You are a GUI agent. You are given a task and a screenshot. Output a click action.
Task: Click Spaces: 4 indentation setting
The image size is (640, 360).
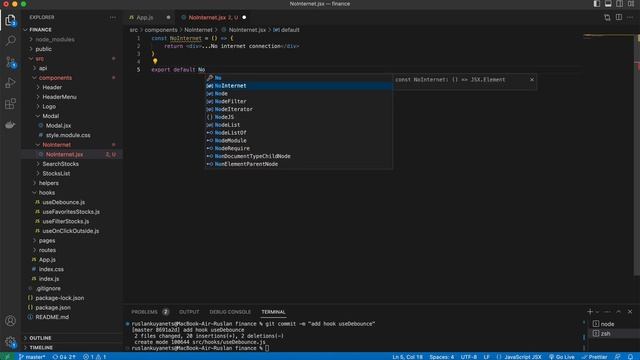(x=441, y=357)
